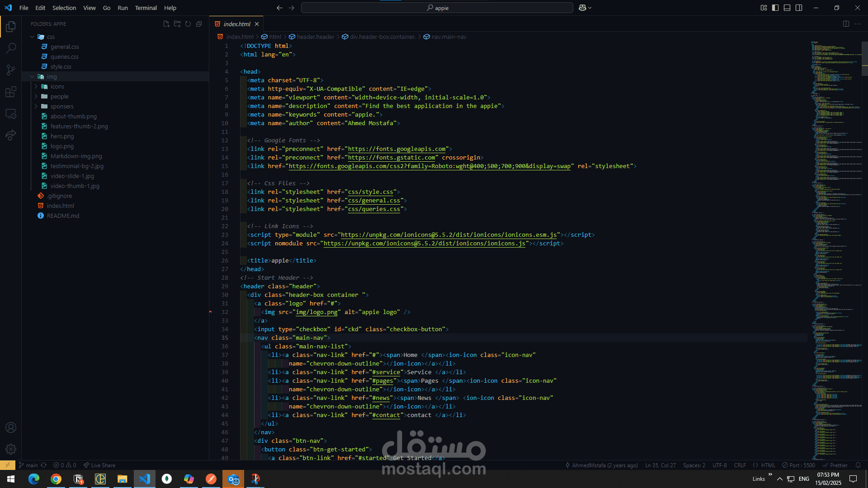Expand the people folder
The image size is (868, 488).
(x=59, y=96)
